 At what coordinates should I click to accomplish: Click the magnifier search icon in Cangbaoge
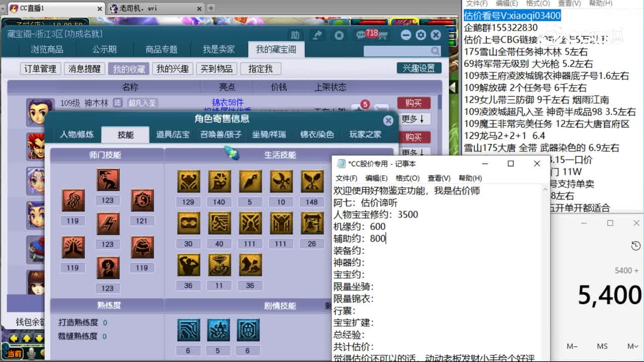(x=436, y=51)
